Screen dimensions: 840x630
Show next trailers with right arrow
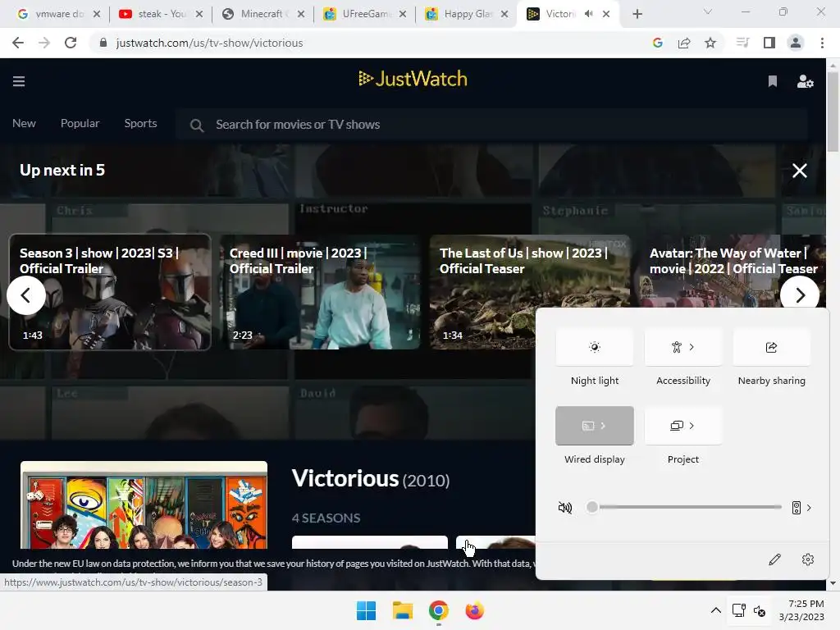point(800,295)
